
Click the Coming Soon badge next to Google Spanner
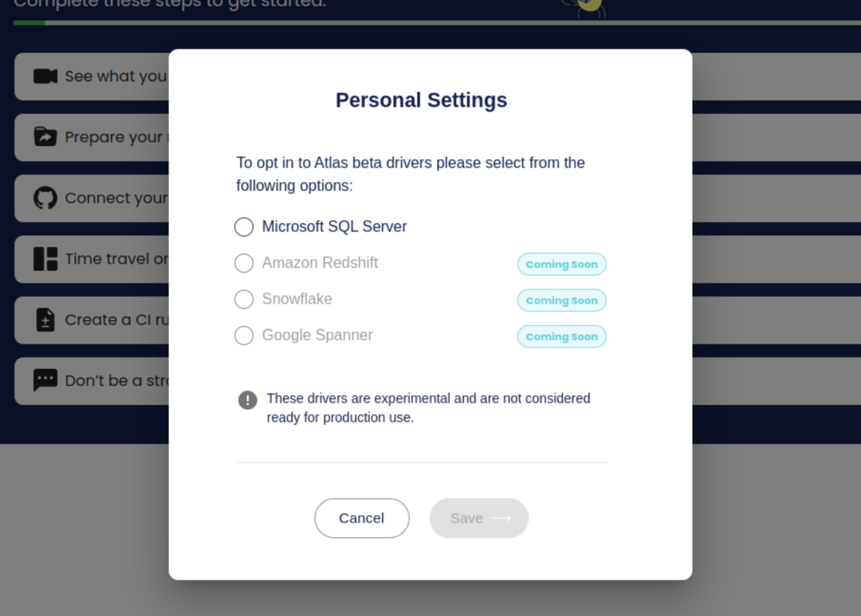[561, 336]
